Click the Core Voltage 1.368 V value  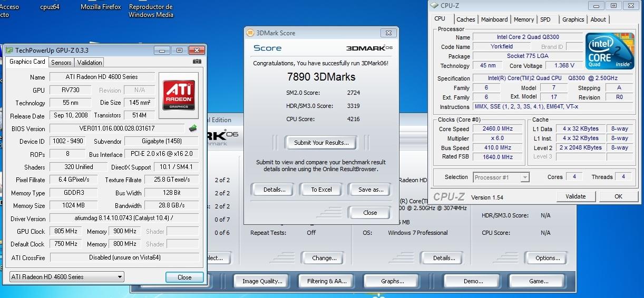pyautogui.click(x=564, y=66)
